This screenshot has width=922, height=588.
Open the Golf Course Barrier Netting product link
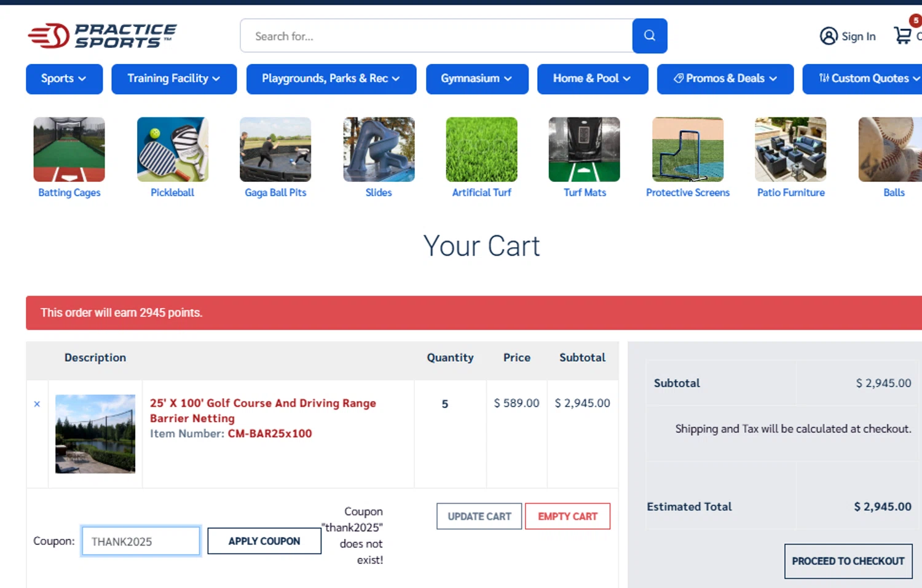pos(263,410)
